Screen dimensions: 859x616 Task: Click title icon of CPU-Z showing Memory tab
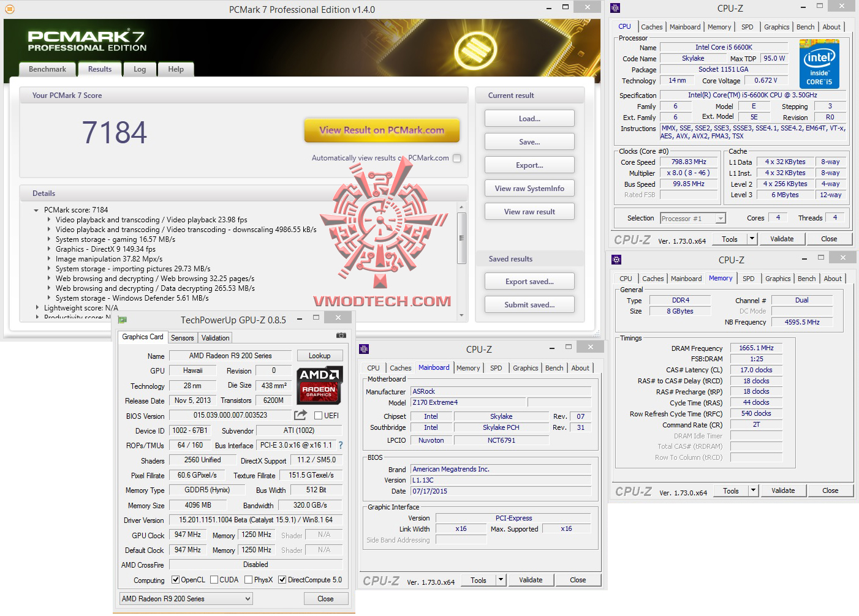(x=616, y=260)
